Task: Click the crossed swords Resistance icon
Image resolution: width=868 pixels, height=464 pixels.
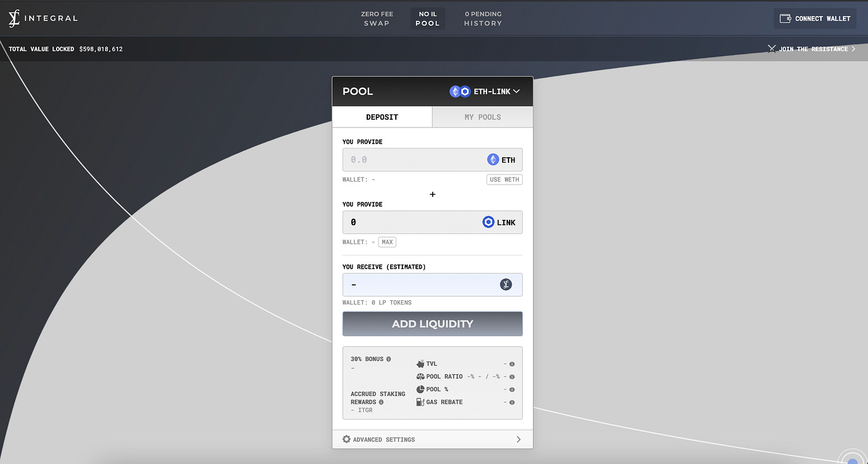Action: (772, 49)
